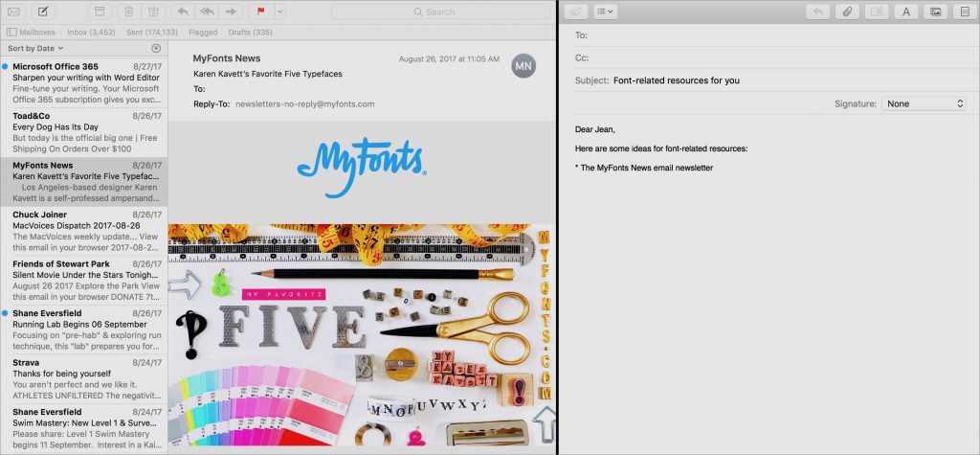The width and height of the screenshot is (980, 455).
Task: Click the MN sender avatar
Action: (523, 66)
